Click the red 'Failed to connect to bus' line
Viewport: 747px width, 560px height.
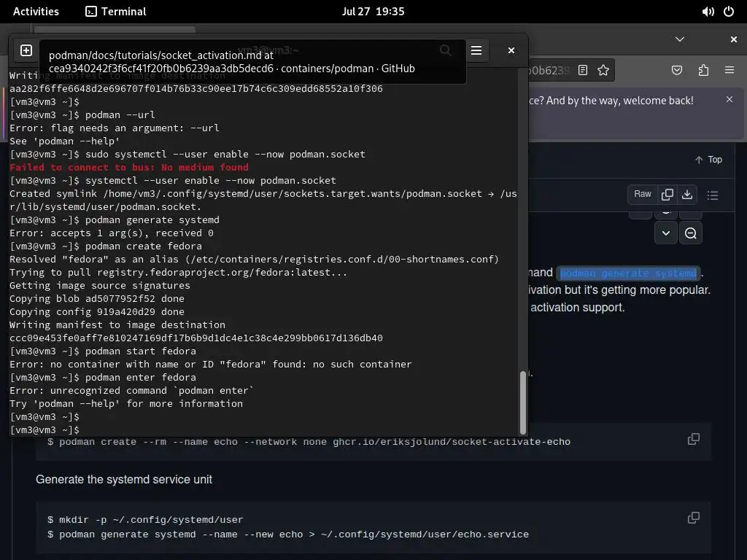tap(128, 167)
